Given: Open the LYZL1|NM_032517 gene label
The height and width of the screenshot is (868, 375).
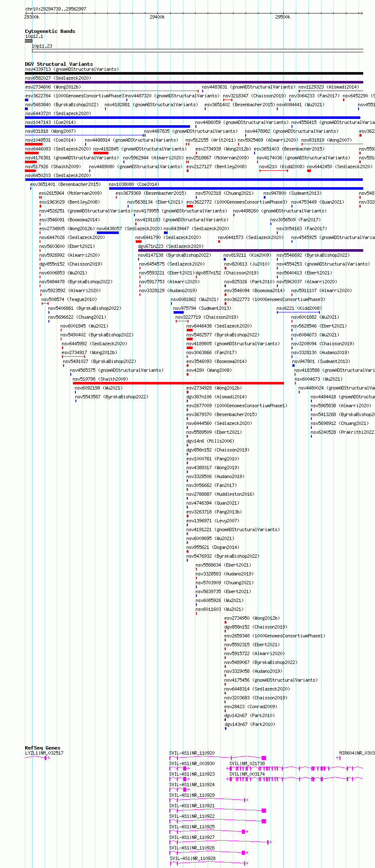Looking at the screenshot, I should (44, 753).
